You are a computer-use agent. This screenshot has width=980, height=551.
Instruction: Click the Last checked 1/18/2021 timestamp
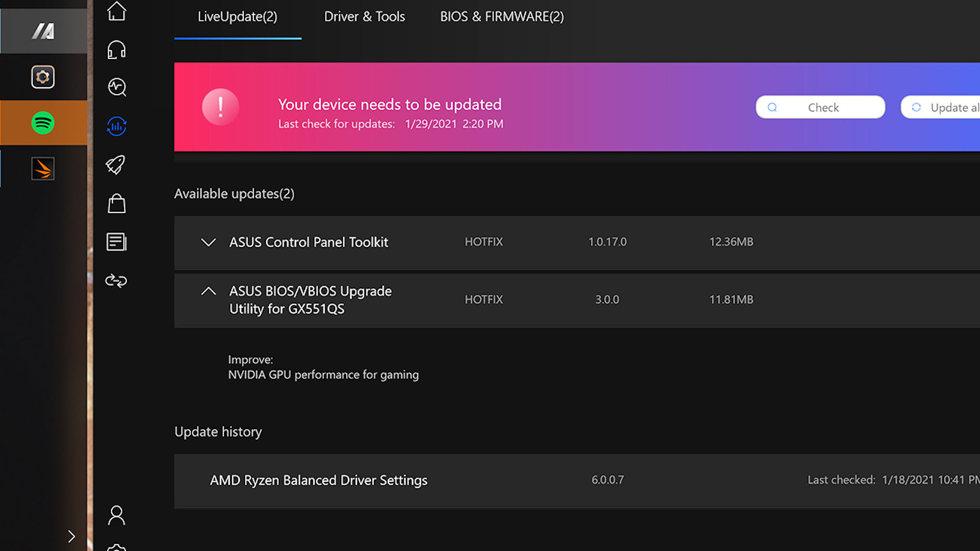(893, 480)
